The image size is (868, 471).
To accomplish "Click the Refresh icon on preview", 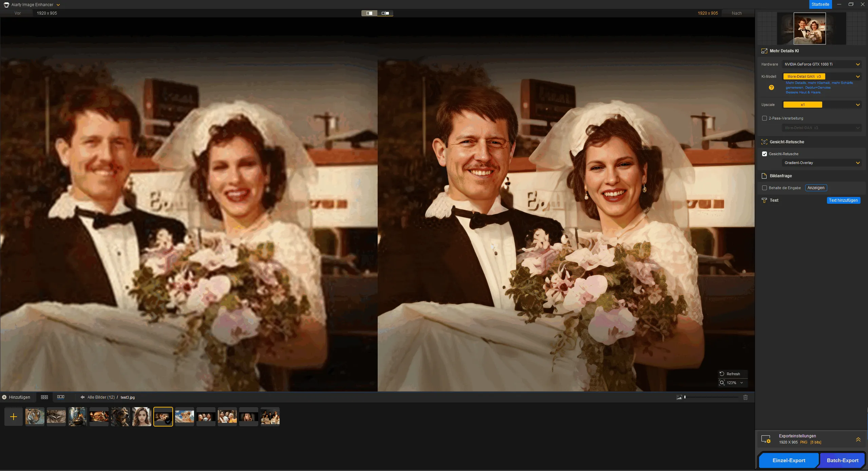I will pyautogui.click(x=722, y=374).
